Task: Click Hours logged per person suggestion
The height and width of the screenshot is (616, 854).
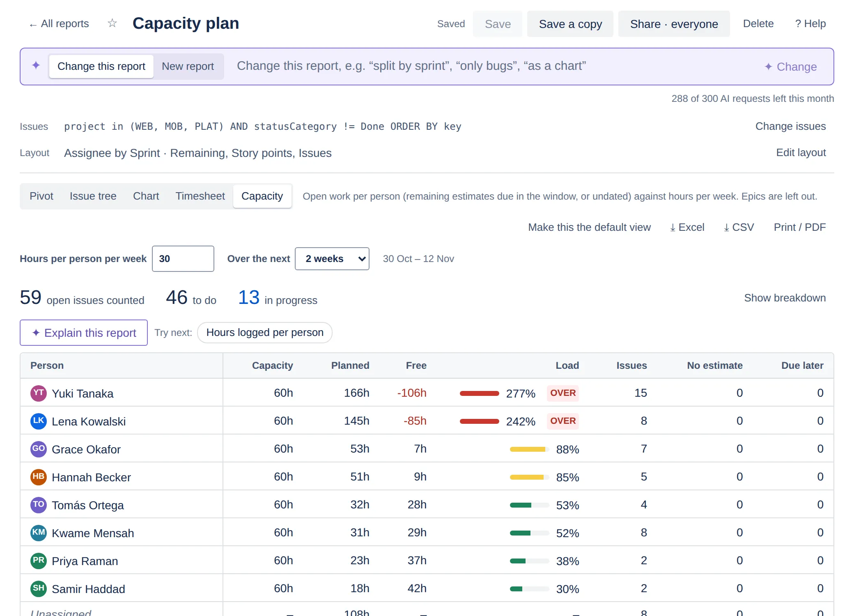Action: tap(265, 333)
